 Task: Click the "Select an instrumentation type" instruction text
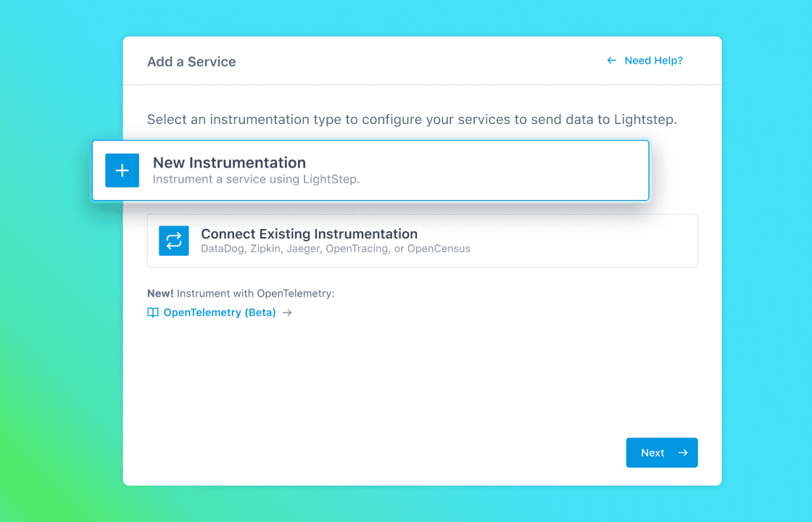point(413,120)
